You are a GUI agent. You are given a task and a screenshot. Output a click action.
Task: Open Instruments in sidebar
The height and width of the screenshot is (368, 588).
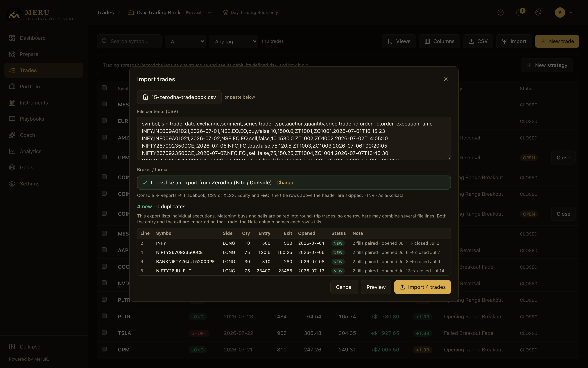[44, 103]
